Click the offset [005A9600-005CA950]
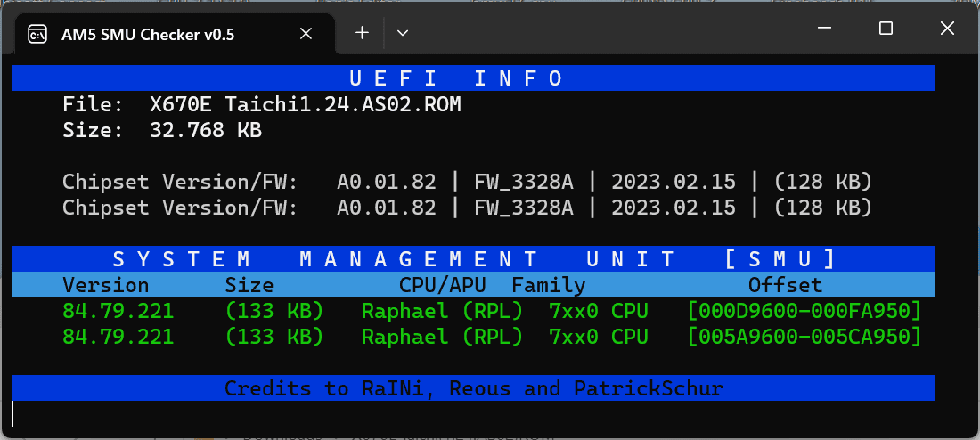The height and width of the screenshot is (440, 980). 804,338
